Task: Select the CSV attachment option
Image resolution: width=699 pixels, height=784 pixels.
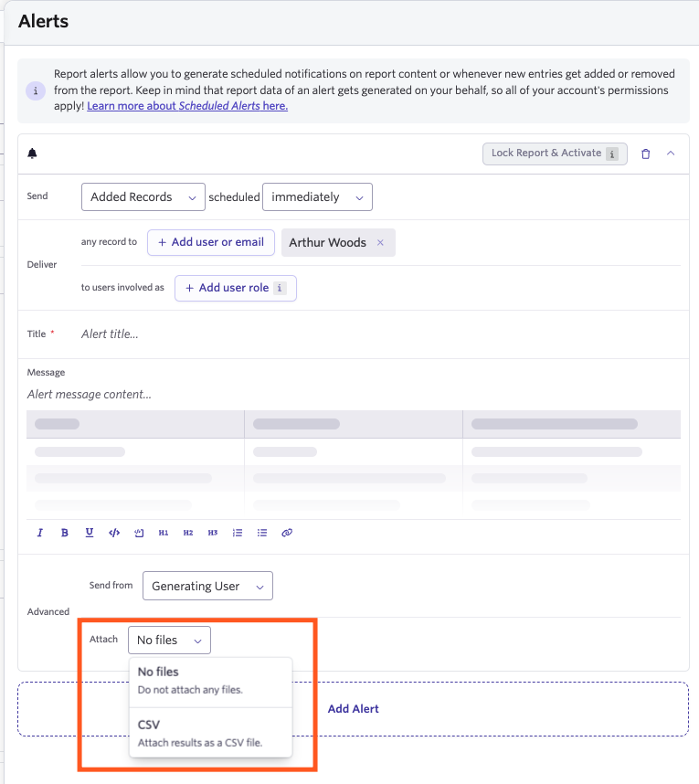Action: point(210,734)
